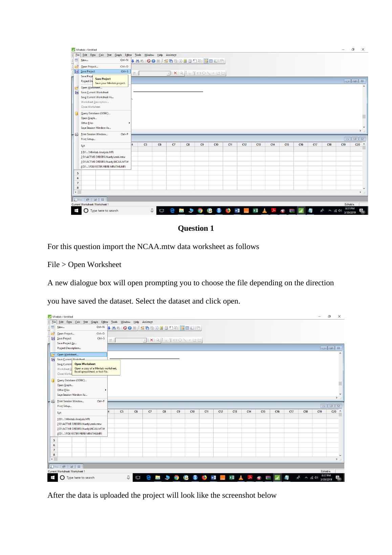Click the Edge browser icon in bottom screenshot taskbar
Image resolution: width=392 pixels, height=555 pixels.
click(x=149, y=478)
